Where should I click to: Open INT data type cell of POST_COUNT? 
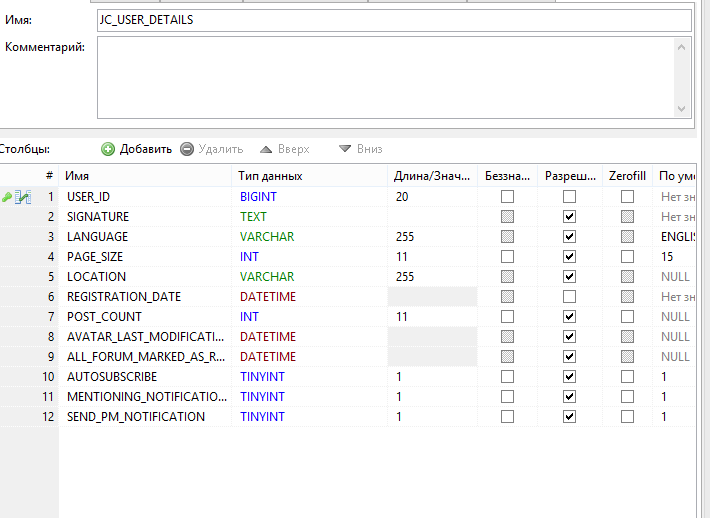point(310,317)
